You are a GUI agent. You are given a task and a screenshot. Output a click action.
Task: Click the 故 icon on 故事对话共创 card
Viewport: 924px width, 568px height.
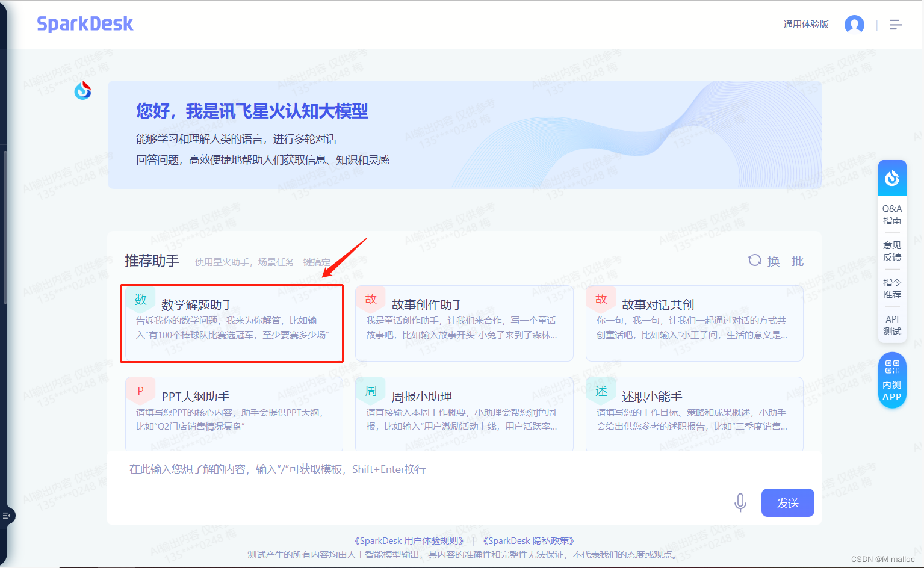coord(601,299)
